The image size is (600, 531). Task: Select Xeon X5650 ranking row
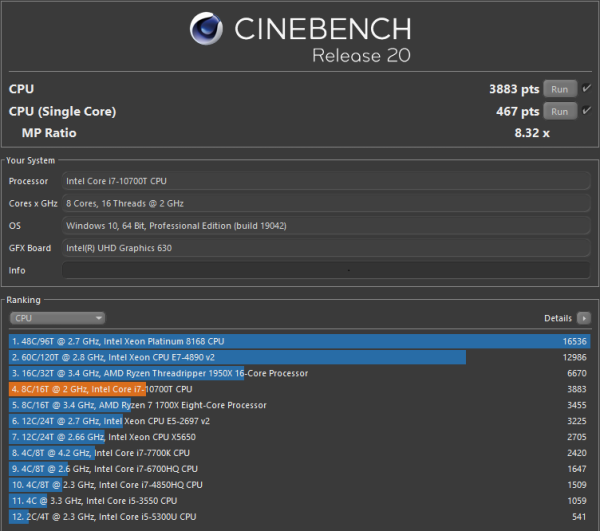point(300,437)
